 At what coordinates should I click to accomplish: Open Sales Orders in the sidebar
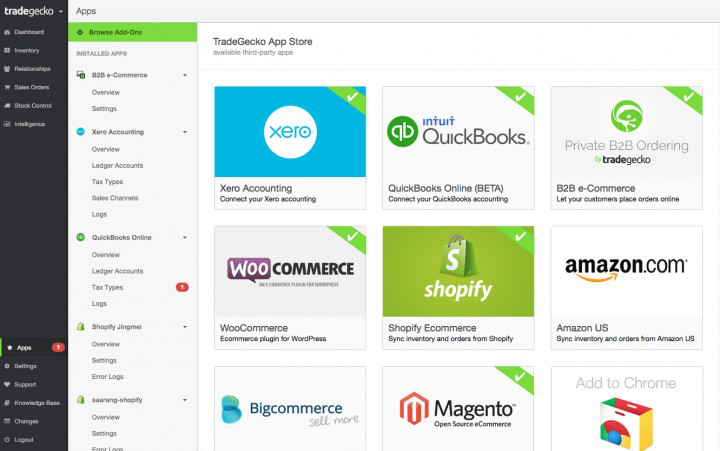[x=34, y=87]
